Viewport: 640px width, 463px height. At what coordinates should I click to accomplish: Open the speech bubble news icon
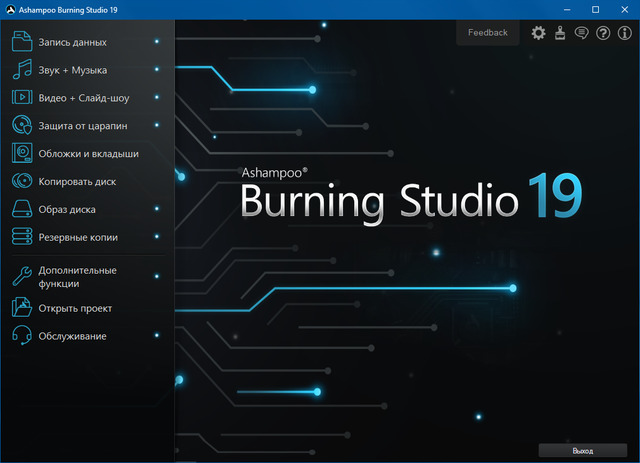coord(581,33)
